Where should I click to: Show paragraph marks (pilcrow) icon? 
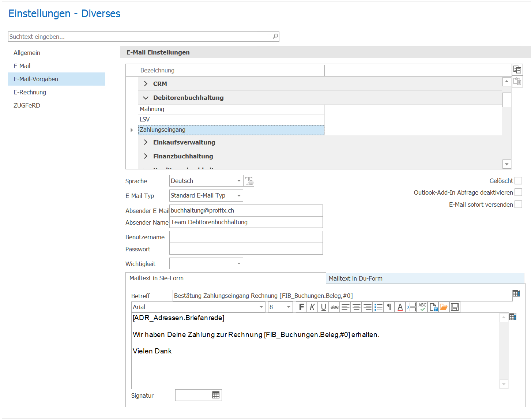[x=389, y=307]
